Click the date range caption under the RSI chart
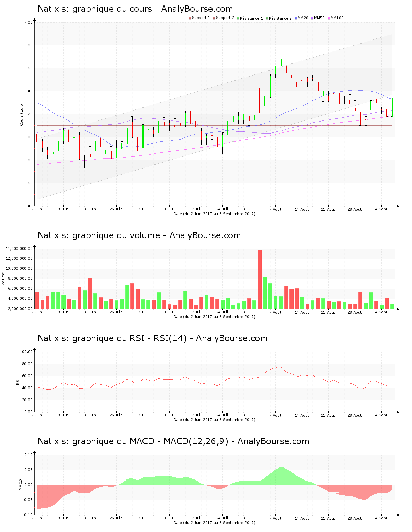The height and width of the screenshot is (532, 412). (x=214, y=420)
